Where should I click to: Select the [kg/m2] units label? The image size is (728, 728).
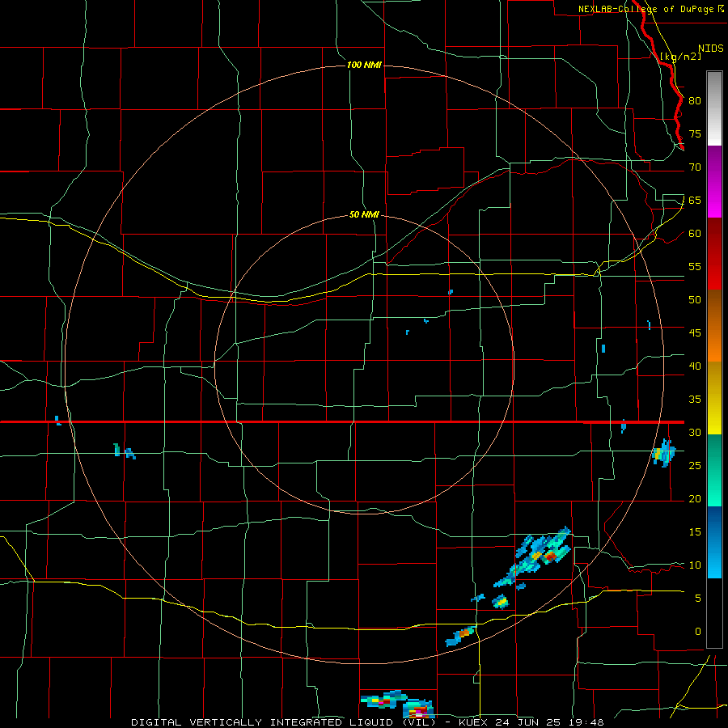coord(680,57)
